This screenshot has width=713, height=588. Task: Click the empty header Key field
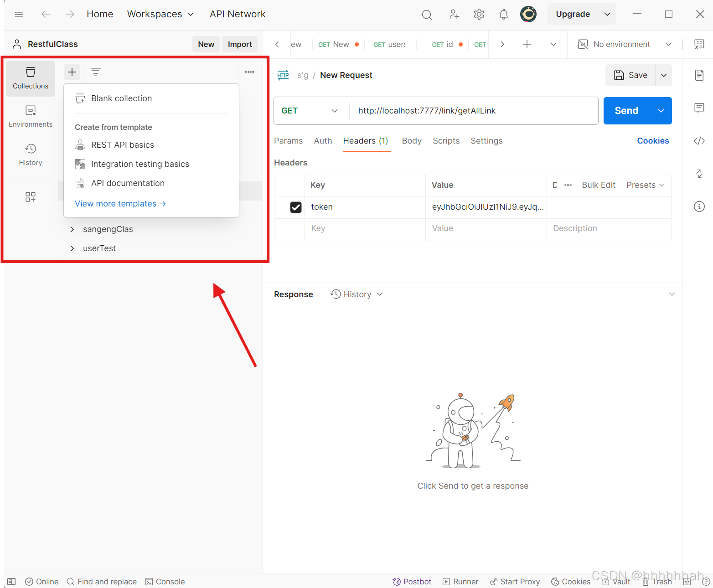coord(365,229)
